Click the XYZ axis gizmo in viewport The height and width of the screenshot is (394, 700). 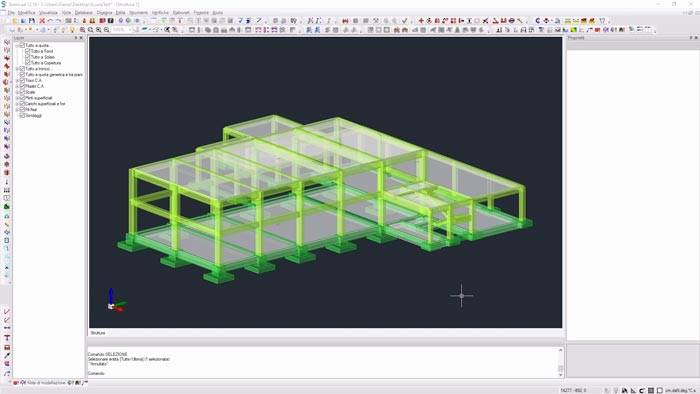115,300
